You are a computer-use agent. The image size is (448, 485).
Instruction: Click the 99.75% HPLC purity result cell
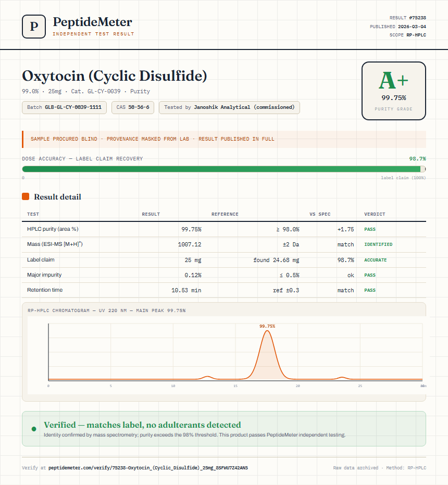coord(191,229)
